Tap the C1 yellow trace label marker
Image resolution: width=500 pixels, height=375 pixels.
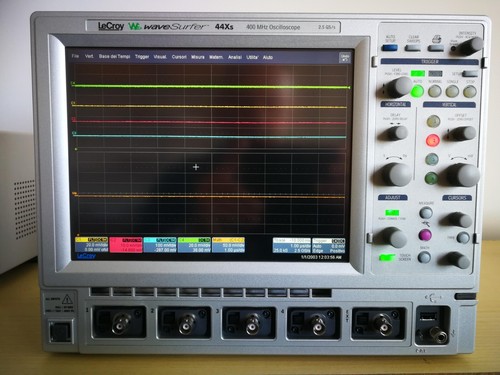pyautogui.click(x=73, y=103)
